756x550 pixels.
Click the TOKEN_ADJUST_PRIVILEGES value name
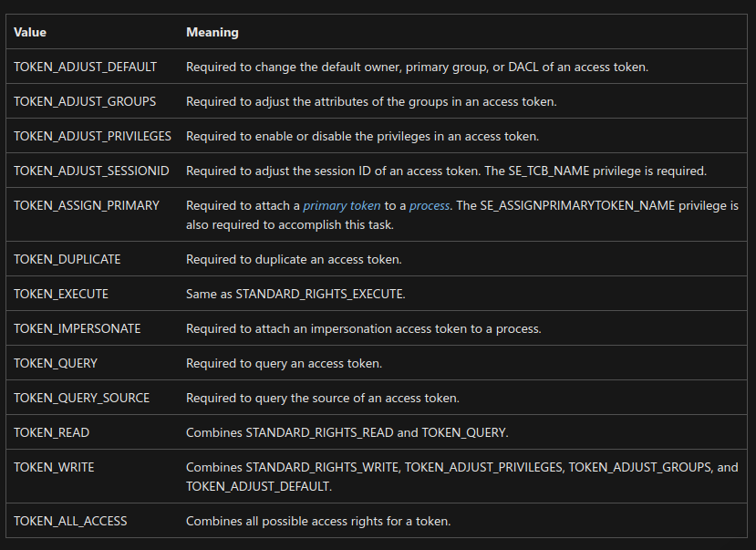coord(92,136)
